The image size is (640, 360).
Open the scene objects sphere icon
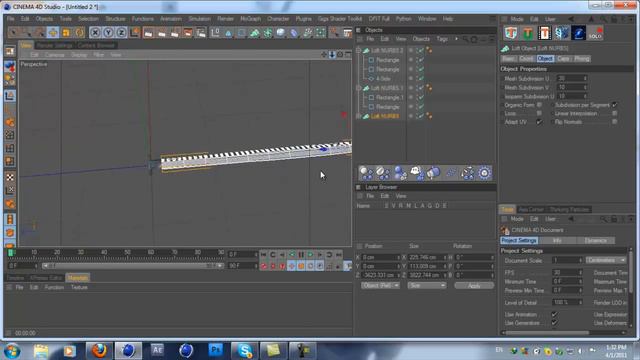click(280, 33)
